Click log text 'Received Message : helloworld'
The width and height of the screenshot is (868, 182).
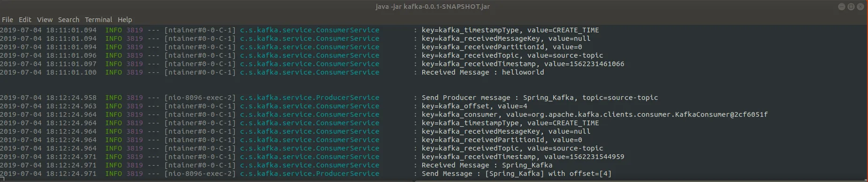click(x=483, y=72)
